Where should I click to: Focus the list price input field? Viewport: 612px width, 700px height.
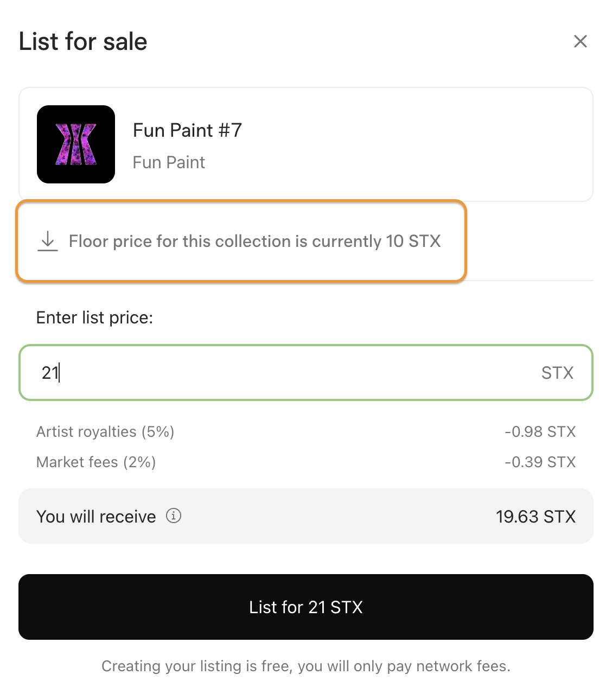pyautogui.click(x=306, y=373)
